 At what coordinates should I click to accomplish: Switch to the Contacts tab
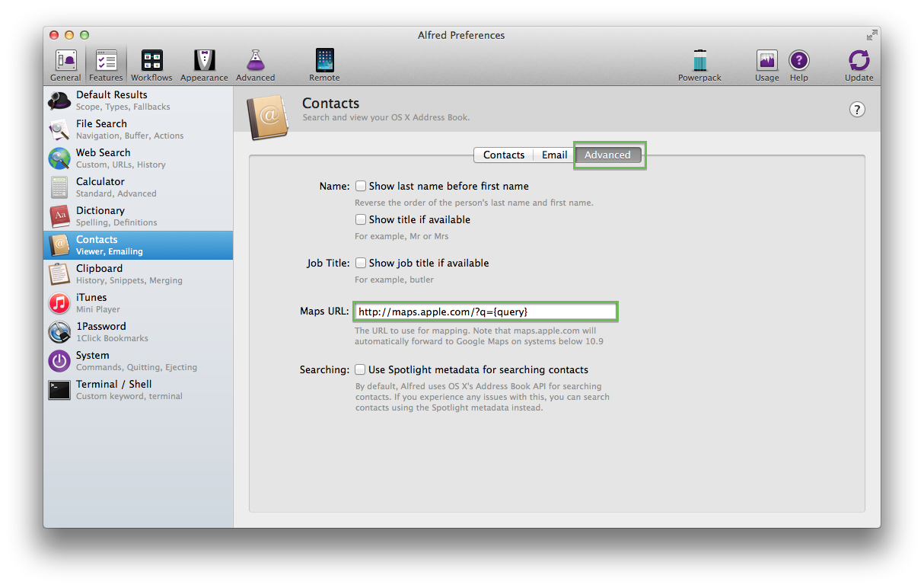[x=503, y=155]
